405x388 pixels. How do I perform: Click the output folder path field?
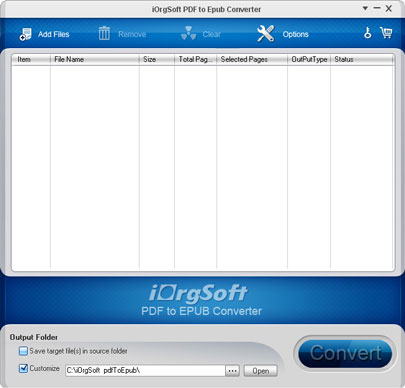(145, 370)
